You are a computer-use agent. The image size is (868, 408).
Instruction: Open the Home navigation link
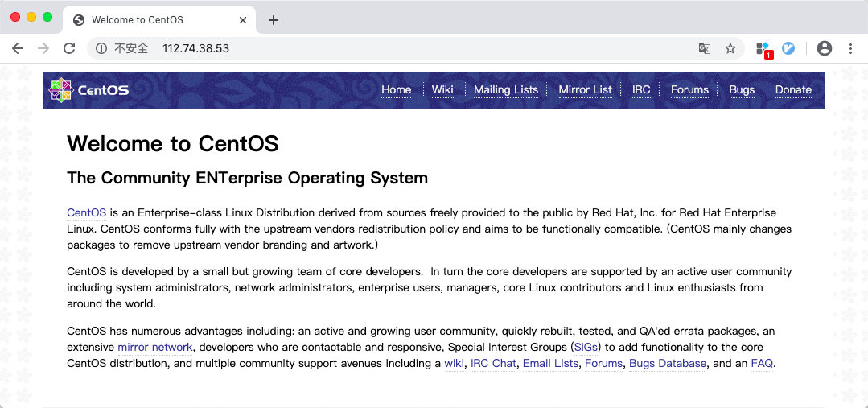(x=397, y=89)
